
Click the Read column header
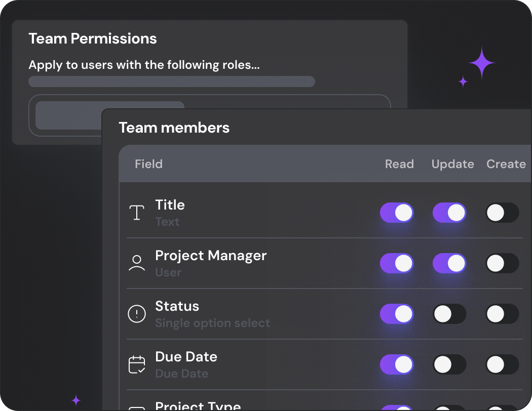(x=399, y=164)
